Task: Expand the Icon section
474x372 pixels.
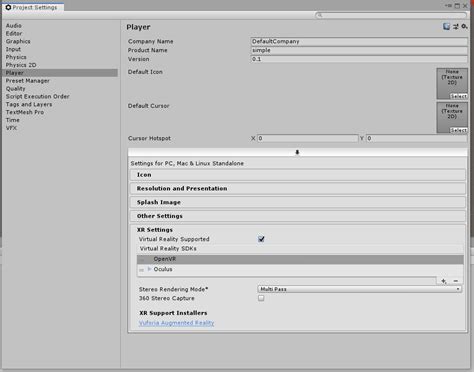Action: 298,175
